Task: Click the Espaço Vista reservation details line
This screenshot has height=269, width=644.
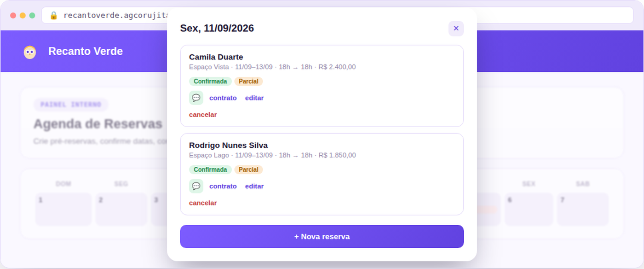Action: pyautogui.click(x=272, y=67)
